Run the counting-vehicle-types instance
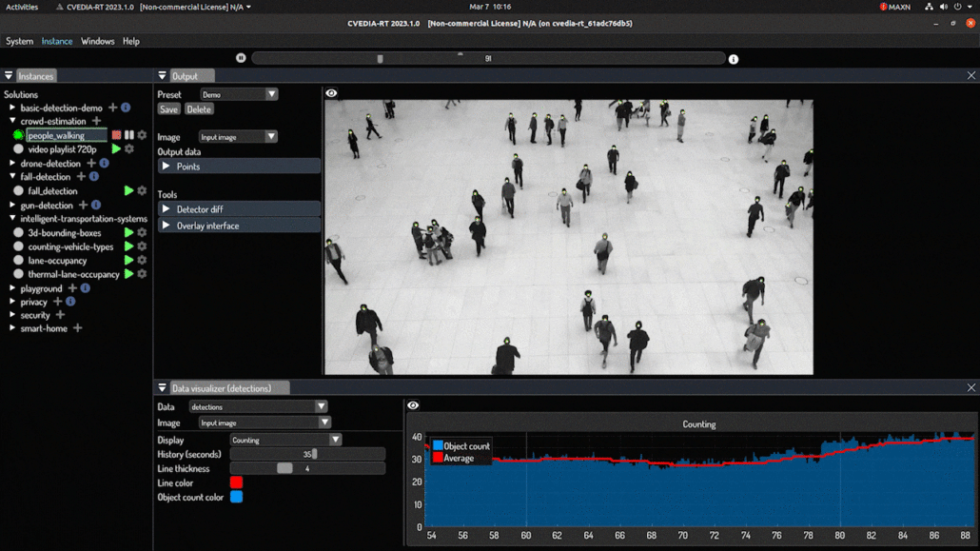The height and width of the screenshot is (551, 980). click(x=128, y=246)
